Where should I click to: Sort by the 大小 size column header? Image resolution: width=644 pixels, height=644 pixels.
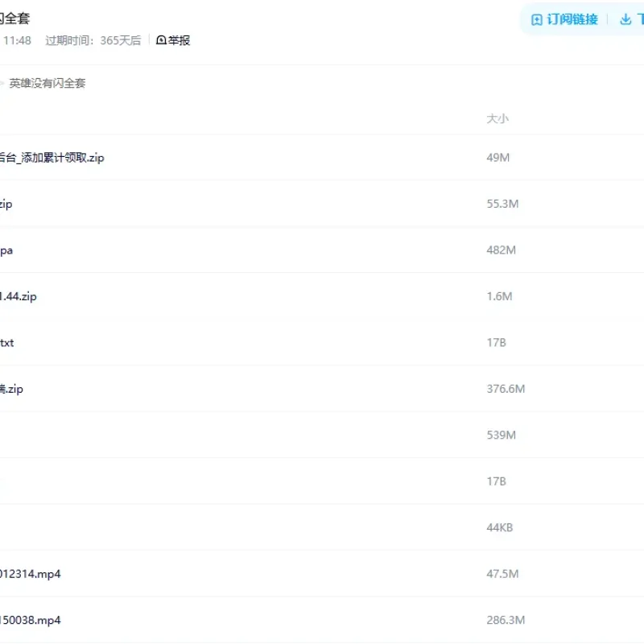point(497,118)
